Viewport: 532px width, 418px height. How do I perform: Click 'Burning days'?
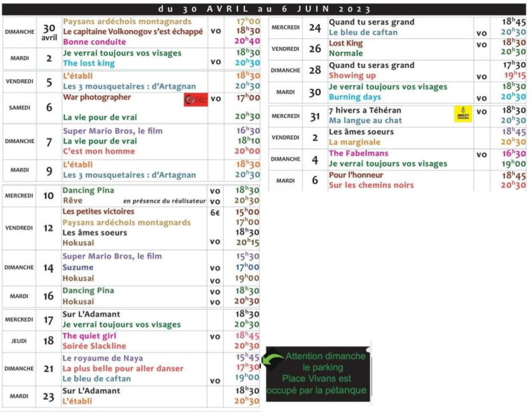pyautogui.click(x=355, y=97)
